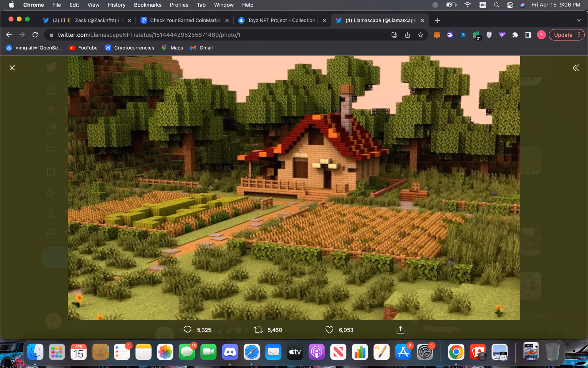The image size is (588, 368).
Task: Toggle the Chrome side panel icon
Action: pos(528,35)
